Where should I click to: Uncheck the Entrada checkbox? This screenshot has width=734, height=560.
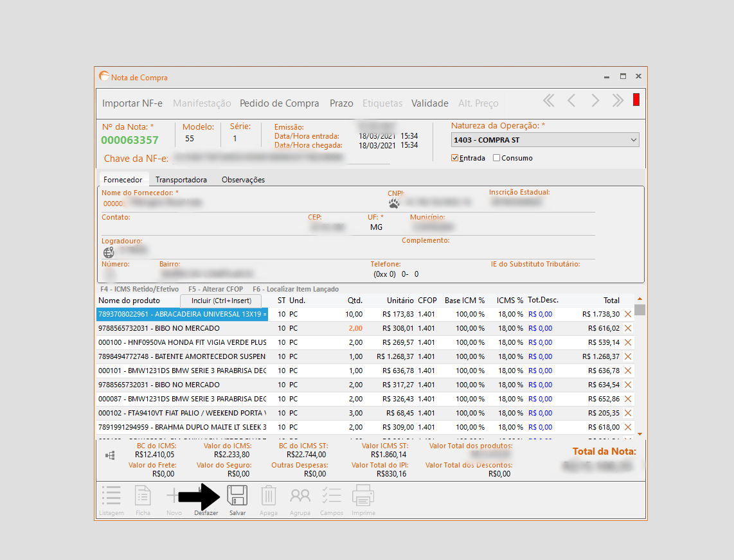point(455,158)
